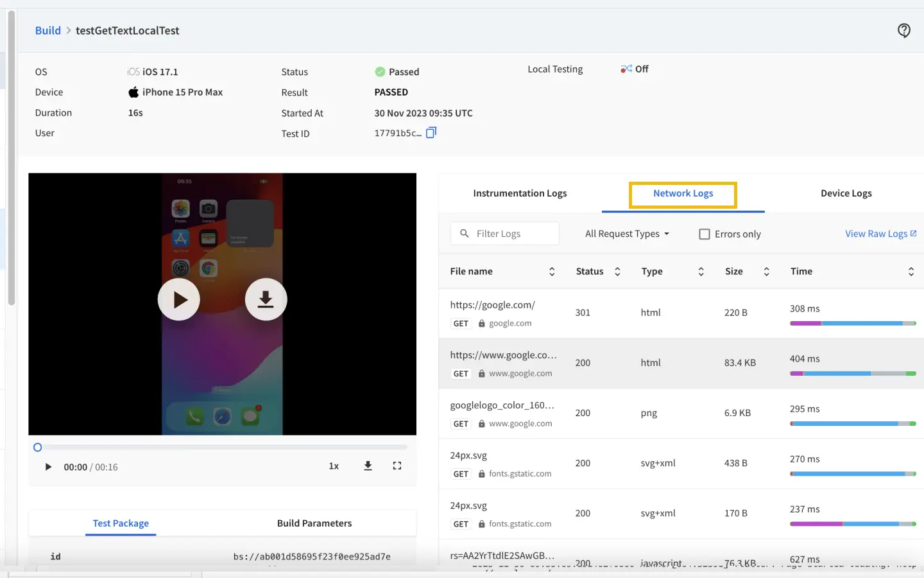Click the search icon in Filter Logs

[x=465, y=234]
